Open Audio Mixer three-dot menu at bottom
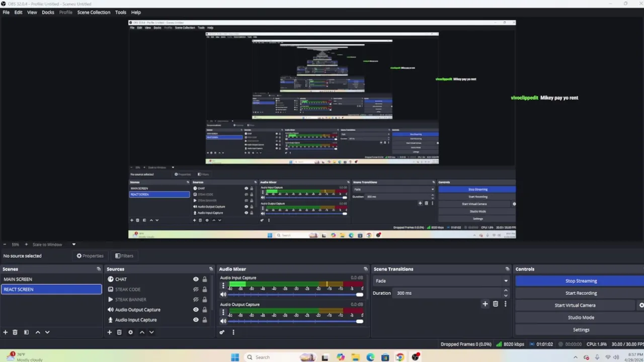This screenshot has width=644, height=362. (x=233, y=332)
